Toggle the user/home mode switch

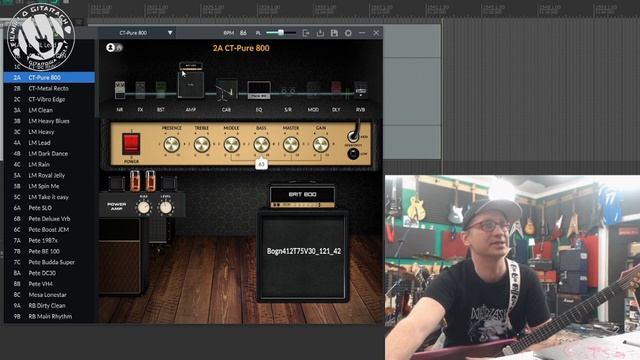tap(114, 48)
